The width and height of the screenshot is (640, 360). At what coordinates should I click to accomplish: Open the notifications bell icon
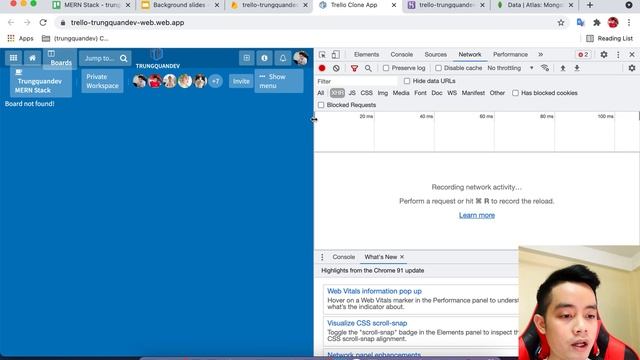282,58
